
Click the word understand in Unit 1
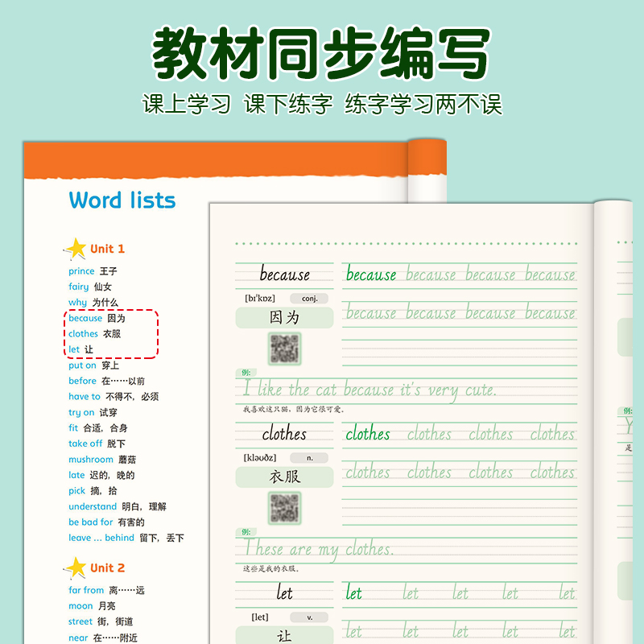point(93,507)
